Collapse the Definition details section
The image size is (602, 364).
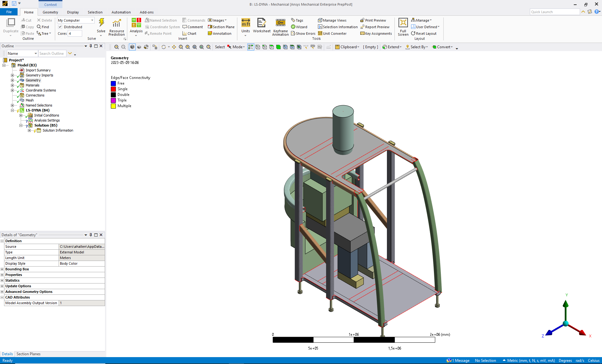pyautogui.click(x=2, y=241)
